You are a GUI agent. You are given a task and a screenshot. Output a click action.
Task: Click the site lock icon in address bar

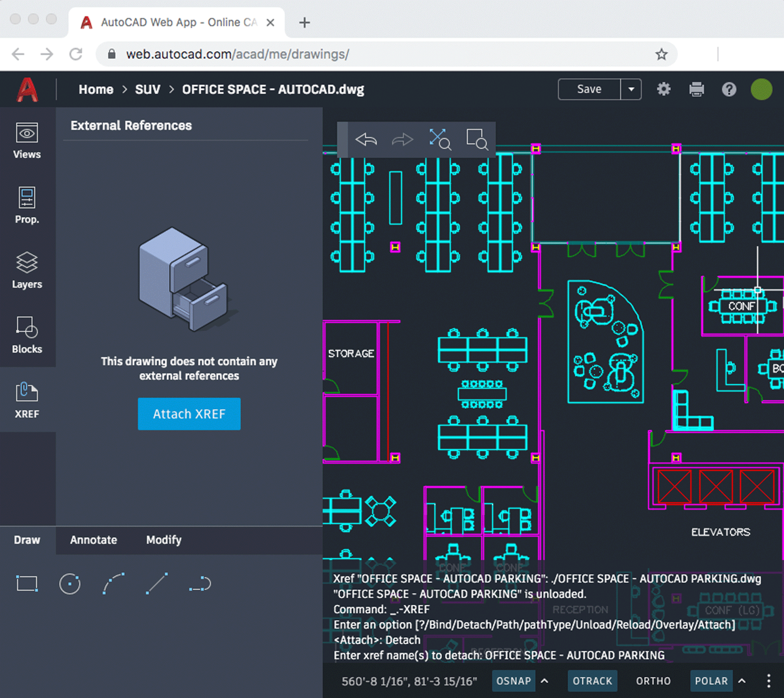(x=112, y=54)
